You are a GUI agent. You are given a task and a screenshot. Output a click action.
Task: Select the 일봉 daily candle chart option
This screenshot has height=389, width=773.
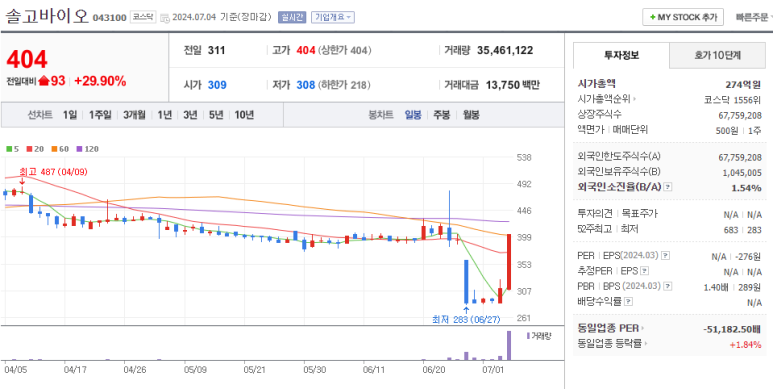click(x=413, y=115)
